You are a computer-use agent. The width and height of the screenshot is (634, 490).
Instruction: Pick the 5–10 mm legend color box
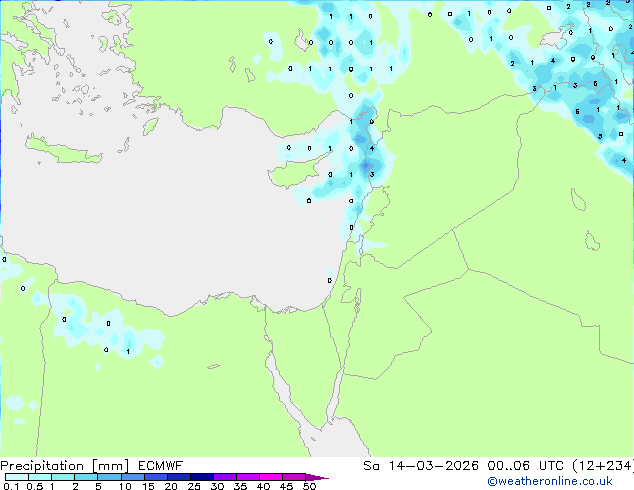click(x=109, y=477)
